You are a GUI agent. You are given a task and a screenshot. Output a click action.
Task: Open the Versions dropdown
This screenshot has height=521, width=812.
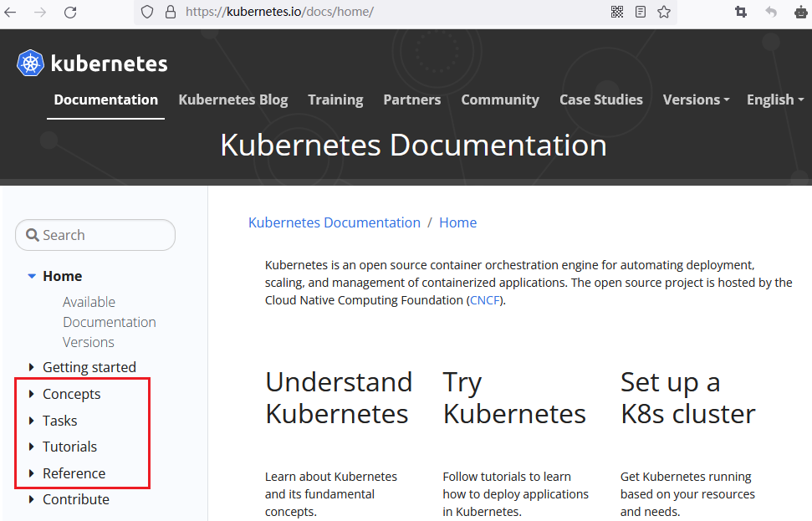(696, 100)
